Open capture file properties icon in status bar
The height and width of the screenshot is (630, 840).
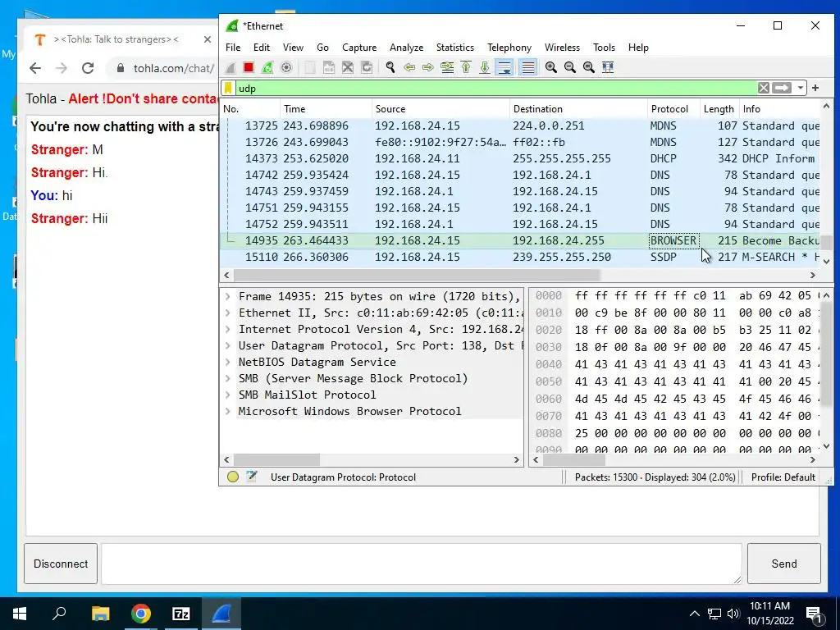(251, 477)
